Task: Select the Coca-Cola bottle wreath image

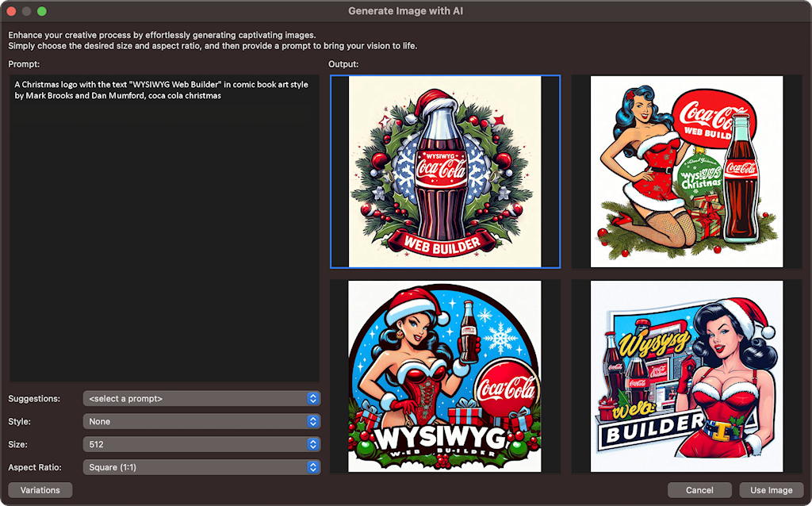Action: pos(445,171)
